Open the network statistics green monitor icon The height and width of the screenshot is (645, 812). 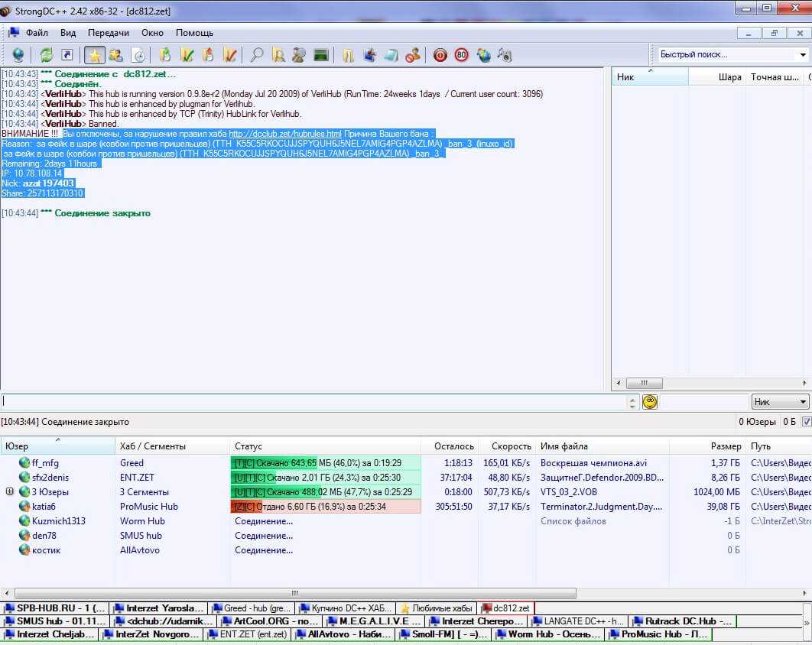pyautogui.click(x=321, y=55)
